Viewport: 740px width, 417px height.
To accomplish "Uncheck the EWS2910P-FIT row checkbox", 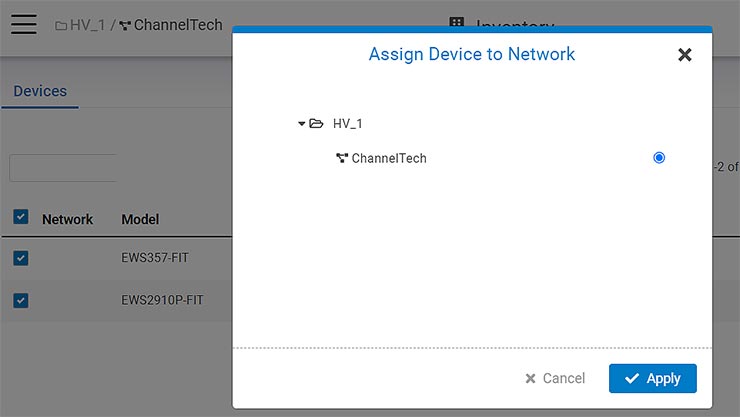I will [21, 300].
